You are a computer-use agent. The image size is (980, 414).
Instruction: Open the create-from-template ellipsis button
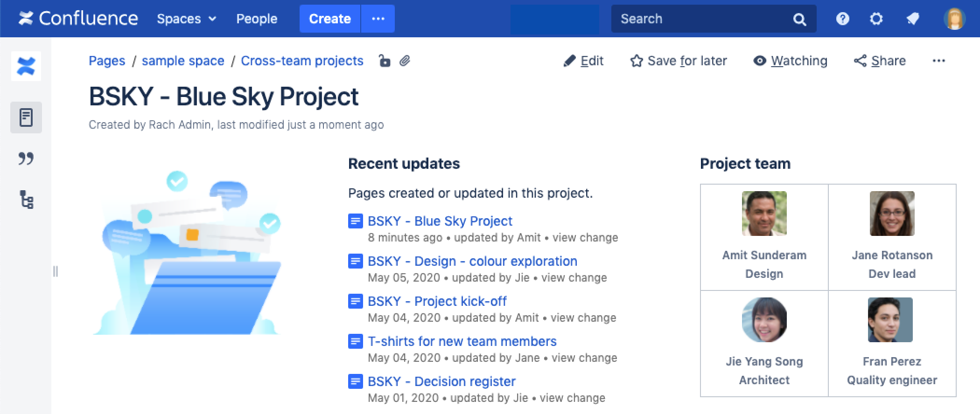pos(378,19)
